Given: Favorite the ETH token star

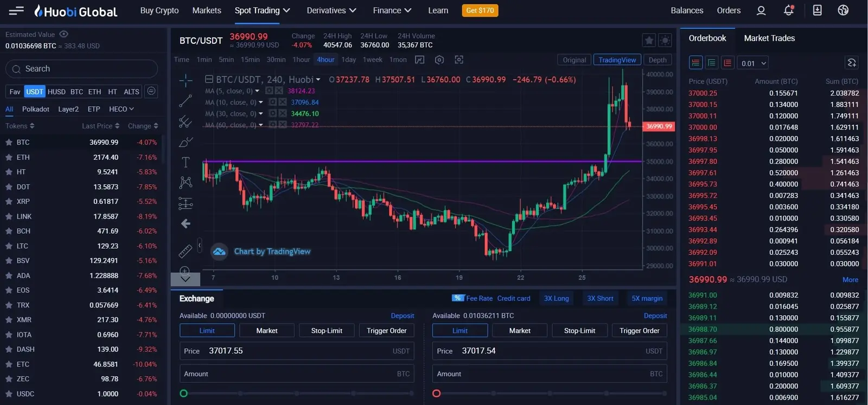Looking at the screenshot, I should pos(9,157).
